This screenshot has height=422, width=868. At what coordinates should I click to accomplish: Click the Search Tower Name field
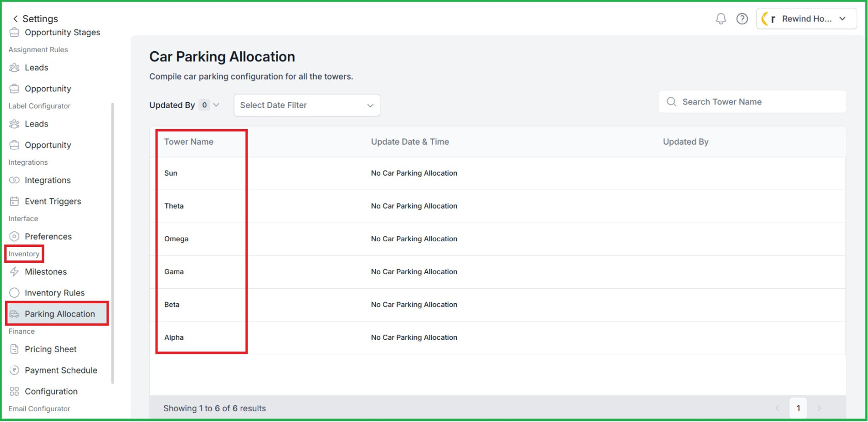[x=752, y=102]
